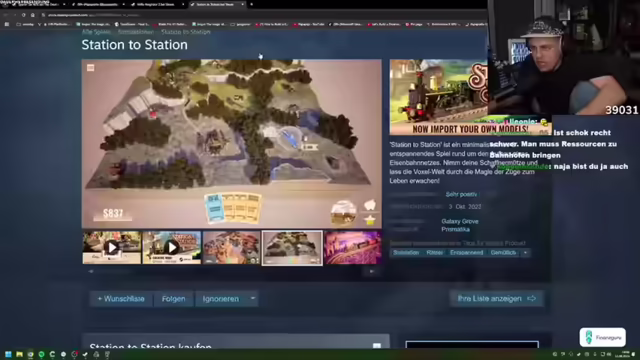This screenshot has height=360, width=640.
Task: Open Spotify green icon in taskbar
Action: coord(41,354)
